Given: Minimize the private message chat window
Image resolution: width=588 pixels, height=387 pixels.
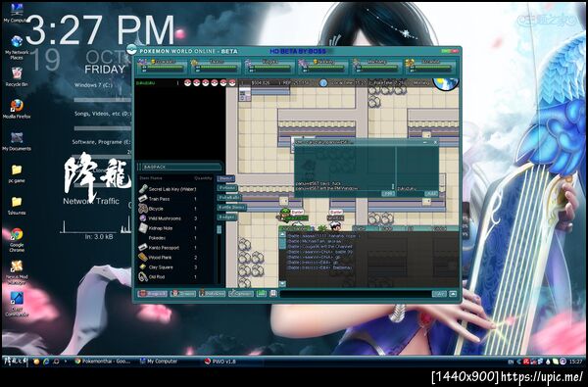Looking at the screenshot, I should [x=425, y=142].
